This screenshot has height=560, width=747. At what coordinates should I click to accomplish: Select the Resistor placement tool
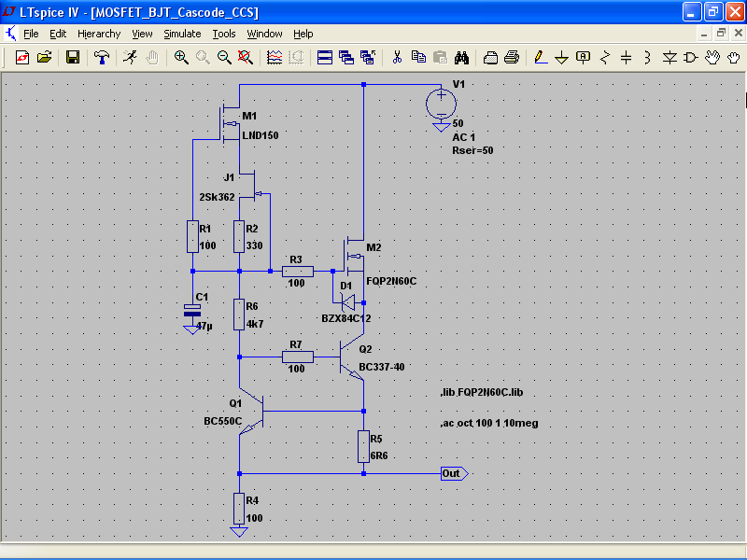coord(605,58)
